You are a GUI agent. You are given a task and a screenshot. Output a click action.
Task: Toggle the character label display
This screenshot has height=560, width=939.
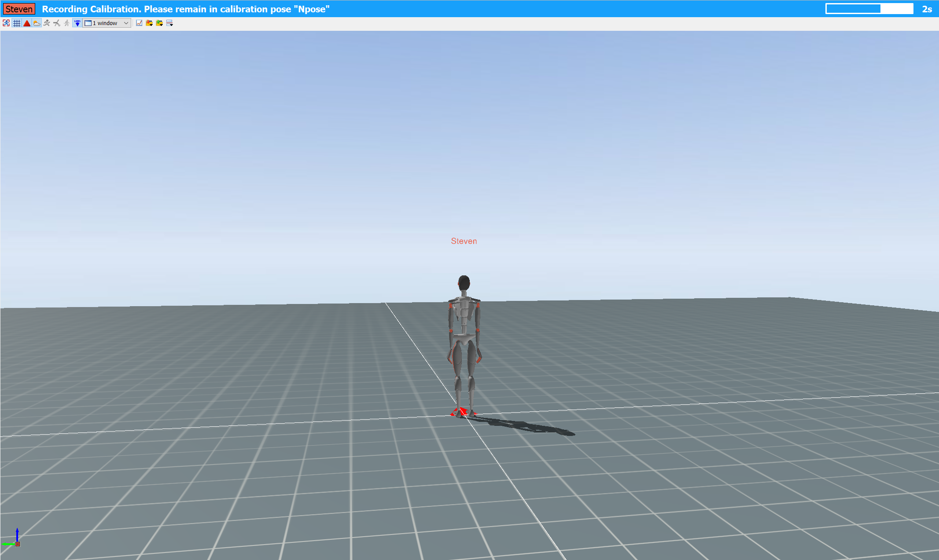(77, 23)
